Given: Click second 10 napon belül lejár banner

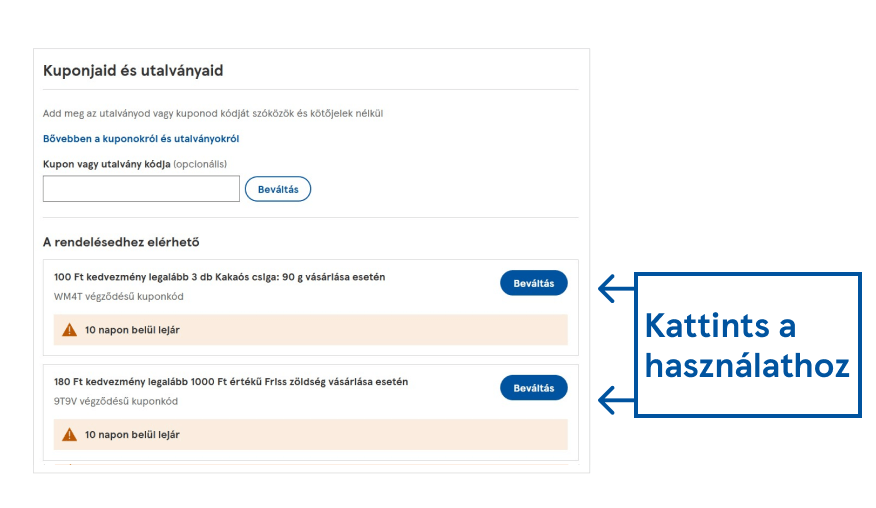Looking at the screenshot, I should point(311,434).
